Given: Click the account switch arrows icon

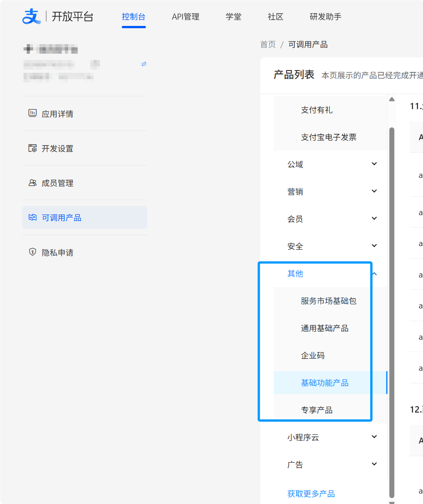Looking at the screenshot, I should [144, 64].
